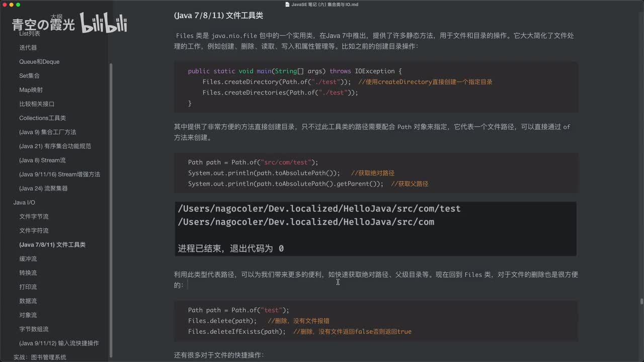644x362 pixels.
Task: Jump to Queue和Deque section
Action: (39, 61)
